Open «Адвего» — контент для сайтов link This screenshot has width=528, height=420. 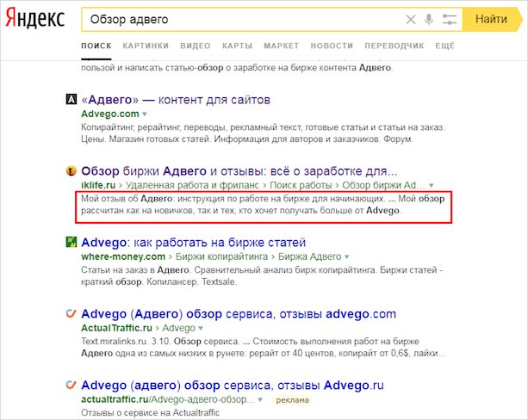tap(176, 99)
